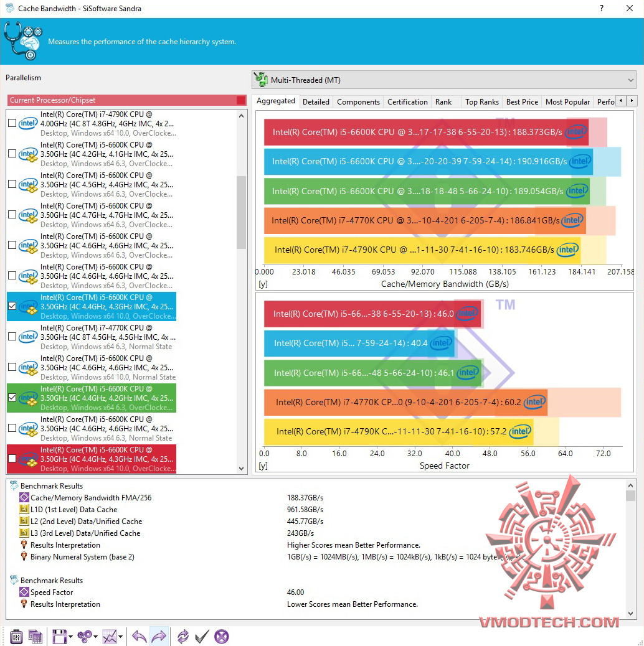Click the stethoscope brain header icon
The image size is (644, 646).
[22, 41]
